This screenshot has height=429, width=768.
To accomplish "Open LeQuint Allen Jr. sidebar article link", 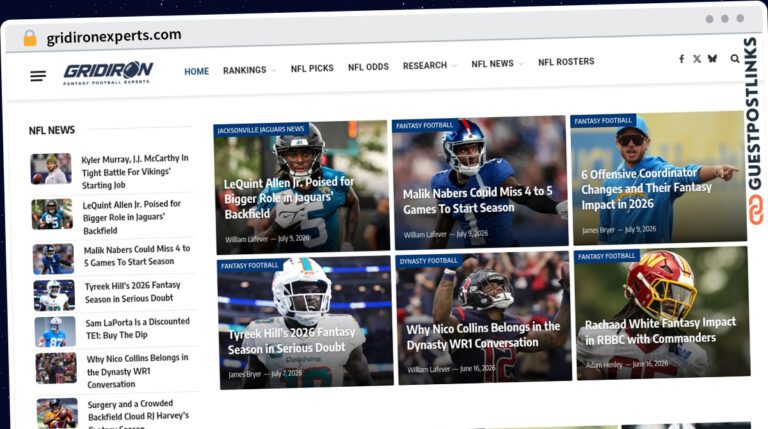I will [x=132, y=217].
